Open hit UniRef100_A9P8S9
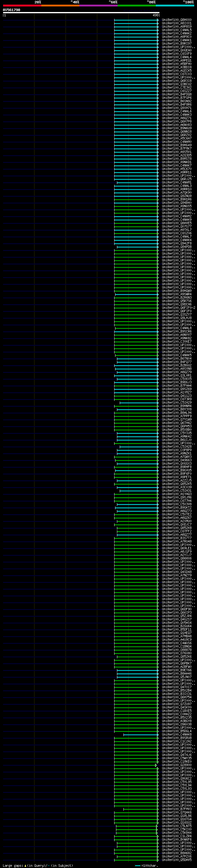 tap(176, 26)
